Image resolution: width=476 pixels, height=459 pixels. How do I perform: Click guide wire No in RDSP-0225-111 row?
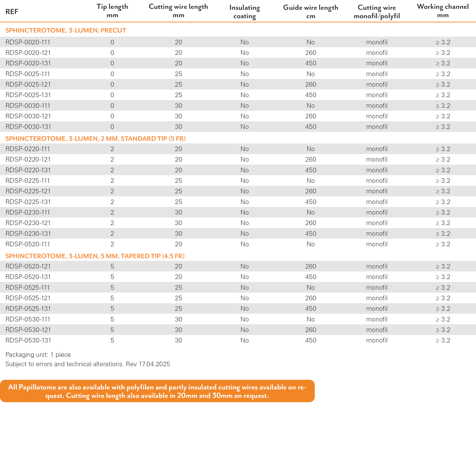tap(311, 181)
